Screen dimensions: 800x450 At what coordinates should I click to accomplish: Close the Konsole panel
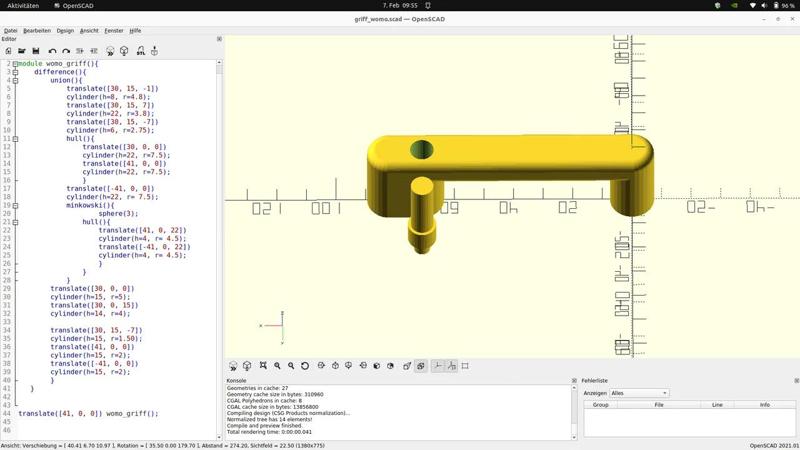[x=574, y=381]
